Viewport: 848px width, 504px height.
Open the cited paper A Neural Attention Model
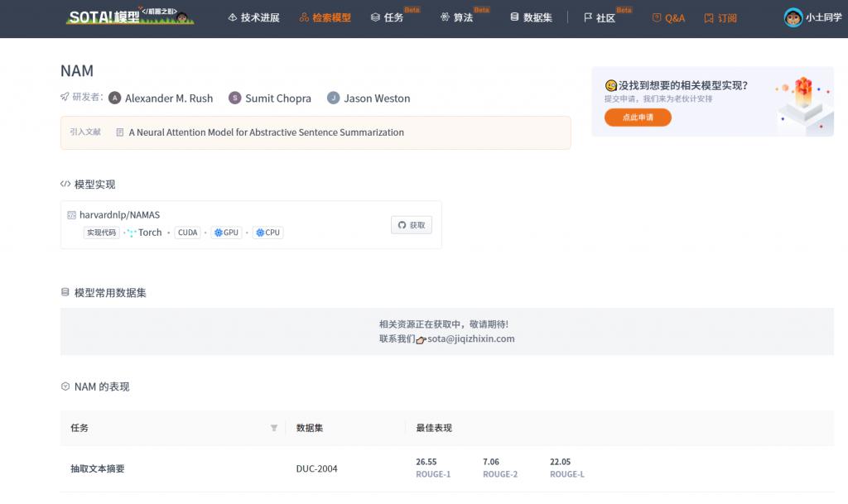tap(266, 132)
